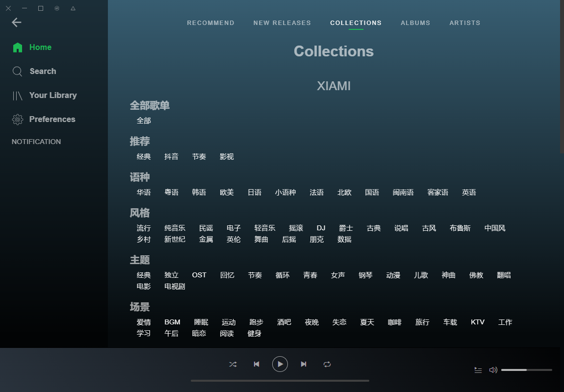Open the ALBUMS tab
This screenshot has height=392, width=564.
click(415, 23)
